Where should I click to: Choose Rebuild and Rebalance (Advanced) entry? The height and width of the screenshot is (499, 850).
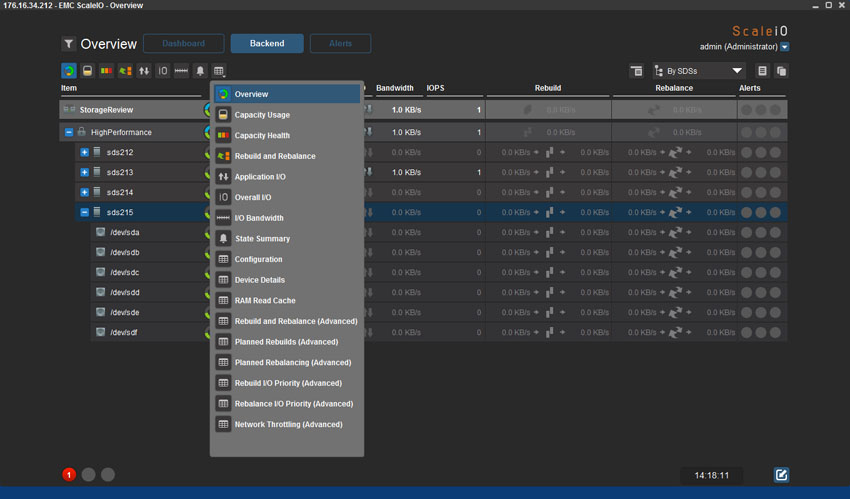287,321
